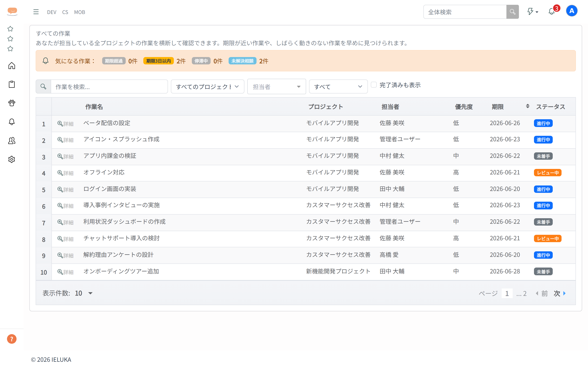Click the magnifier icon beside the task search

[x=44, y=86]
